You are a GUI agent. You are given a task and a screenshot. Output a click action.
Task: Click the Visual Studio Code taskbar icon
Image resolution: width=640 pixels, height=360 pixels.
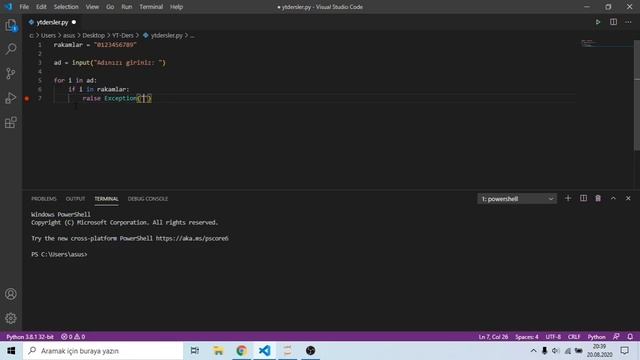click(264, 351)
